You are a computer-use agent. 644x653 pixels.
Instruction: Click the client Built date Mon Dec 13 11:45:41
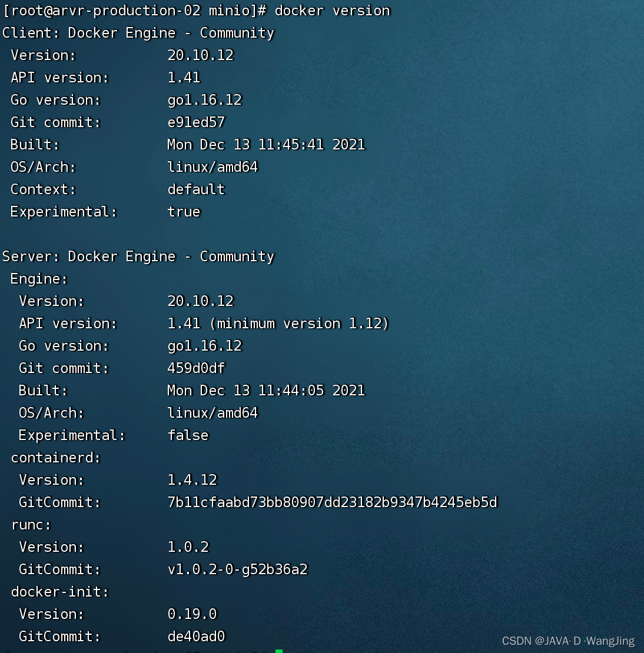(x=245, y=145)
